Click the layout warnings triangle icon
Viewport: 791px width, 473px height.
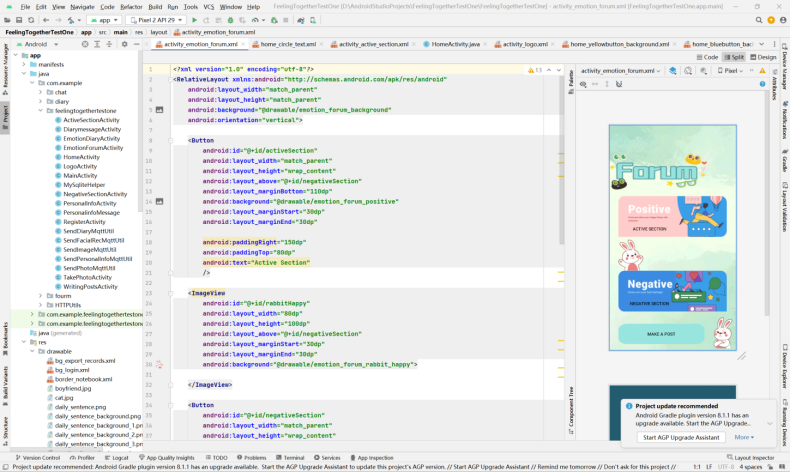pyautogui.click(x=762, y=71)
